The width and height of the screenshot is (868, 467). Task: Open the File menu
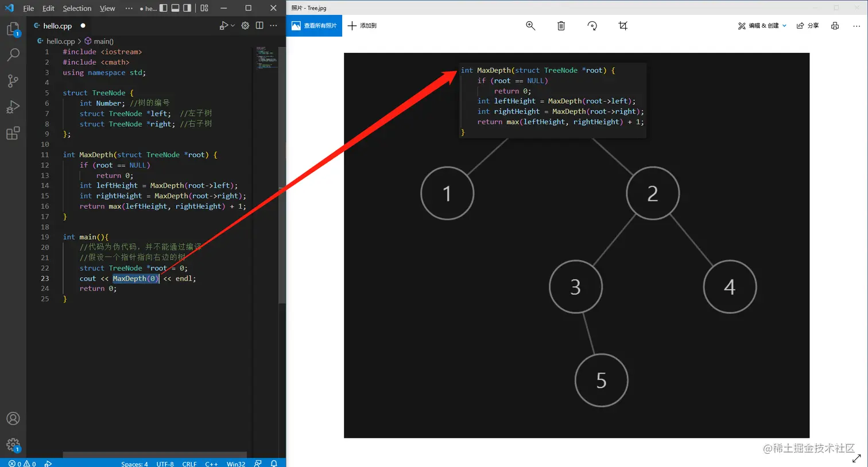point(29,9)
